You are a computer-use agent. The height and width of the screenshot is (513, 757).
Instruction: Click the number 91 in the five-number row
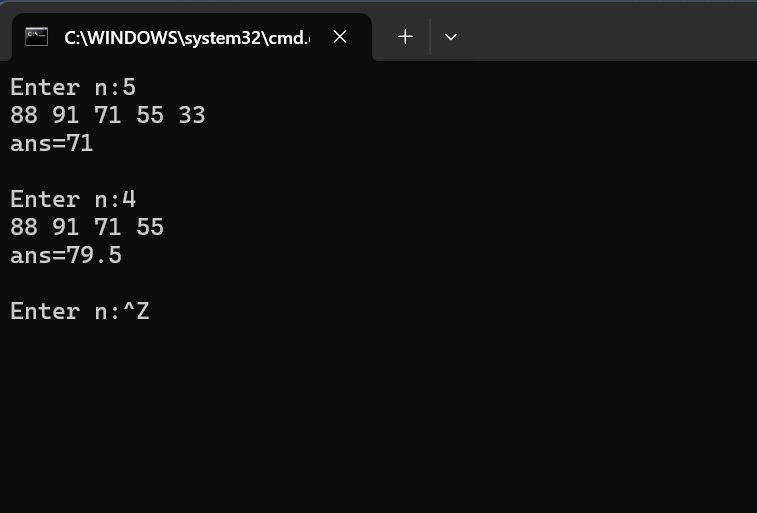66,115
